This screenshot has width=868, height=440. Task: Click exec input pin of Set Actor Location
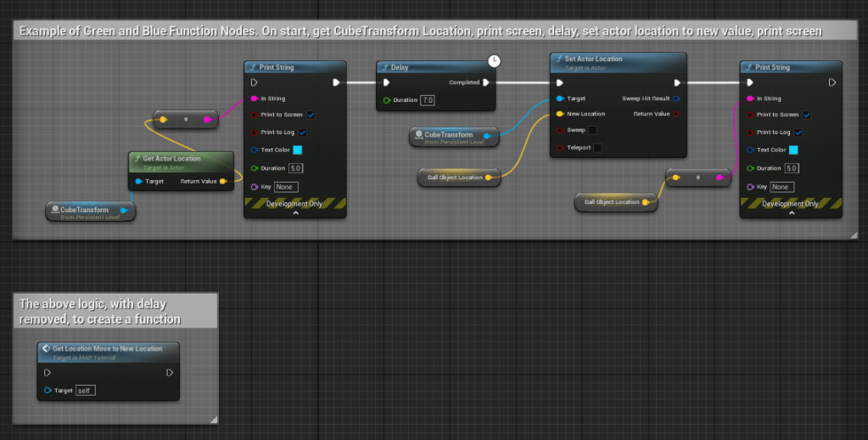[x=559, y=82]
